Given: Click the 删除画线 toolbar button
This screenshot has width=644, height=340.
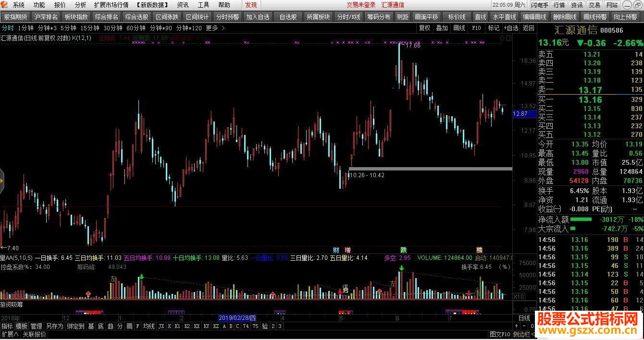Looking at the screenshot, I should click(565, 16).
